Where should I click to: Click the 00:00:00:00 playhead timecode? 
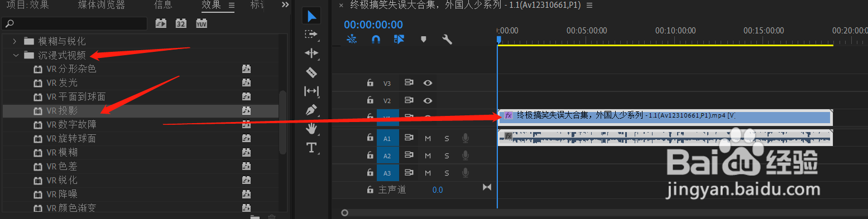[373, 25]
